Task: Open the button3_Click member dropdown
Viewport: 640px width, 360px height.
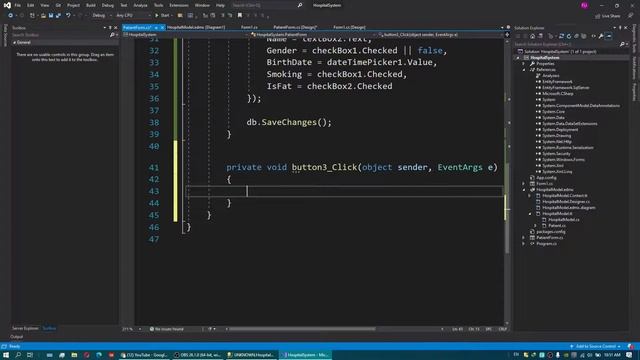Action: (x=440, y=35)
